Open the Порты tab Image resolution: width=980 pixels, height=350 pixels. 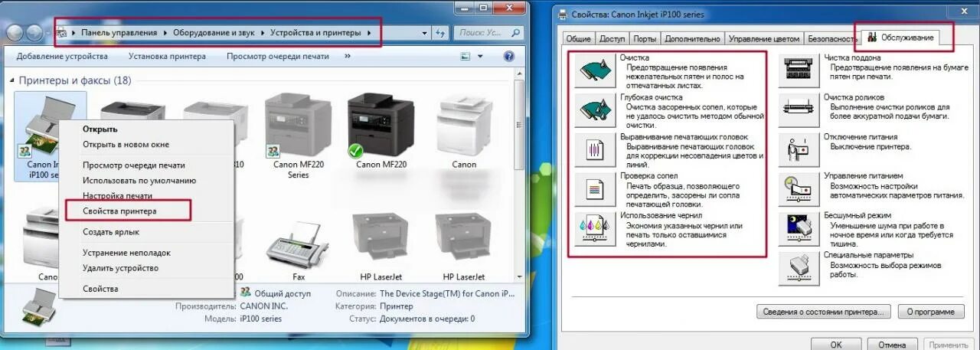(645, 38)
